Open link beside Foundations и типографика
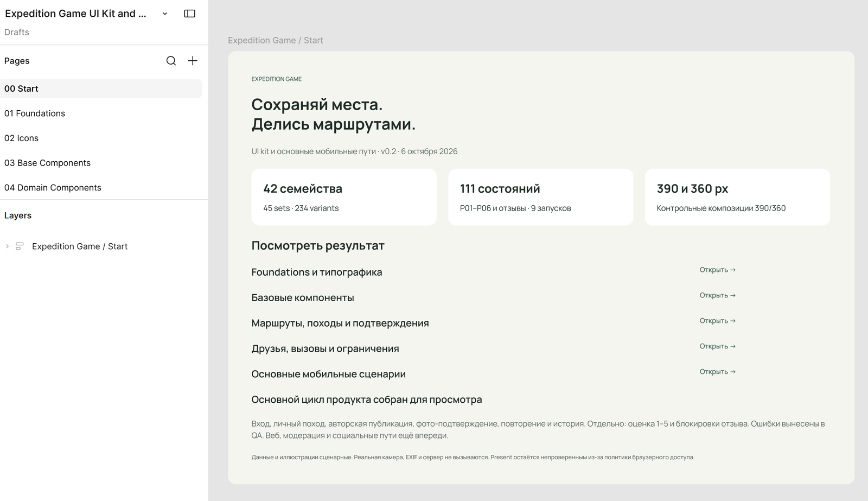 click(x=717, y=270)
